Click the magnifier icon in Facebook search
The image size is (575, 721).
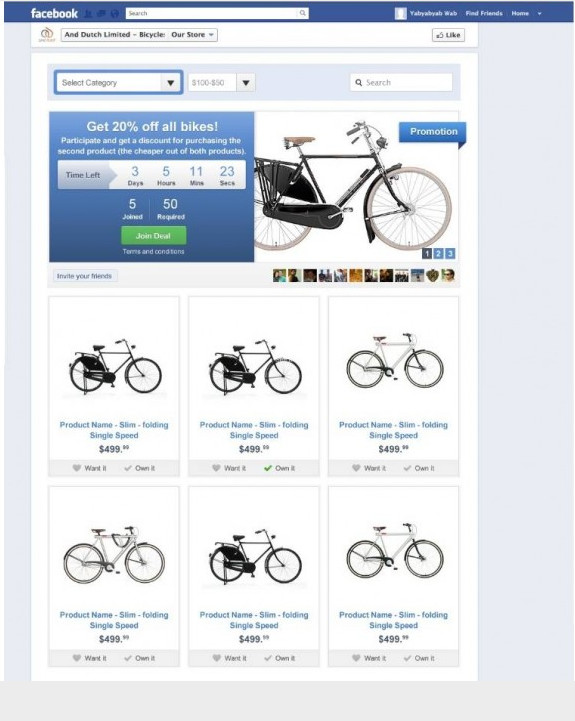coord(303,13)
